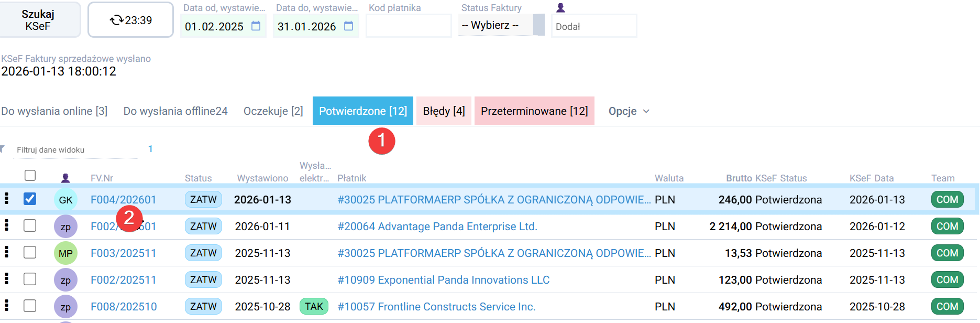The width and height of the screenshot is (980, 323).
Task: Open the date picker for 'Data do' field
Action: coord(348,26)
